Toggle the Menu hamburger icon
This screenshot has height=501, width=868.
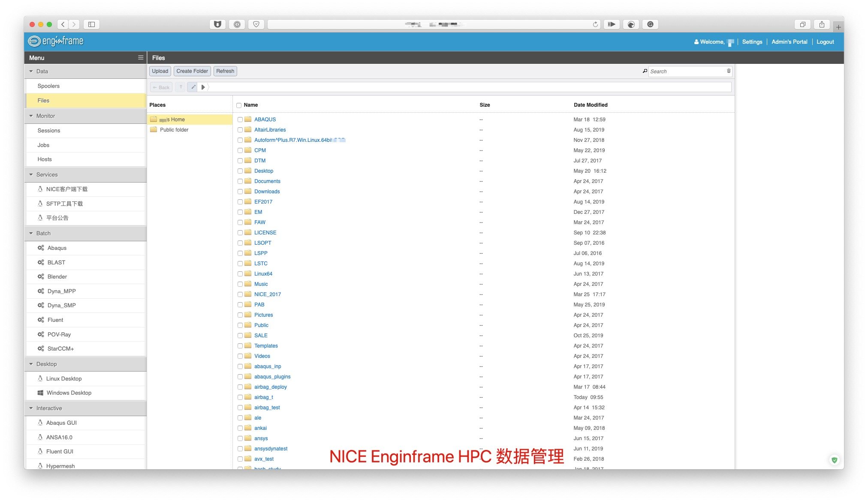point(140,57)
